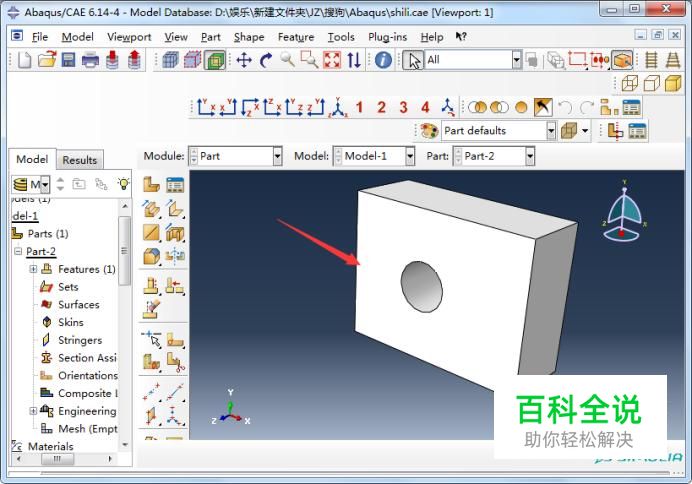Open the Part Manager icon

175,184
